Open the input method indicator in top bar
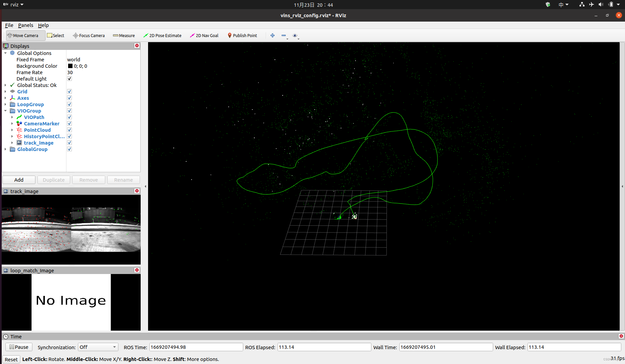The width and height of the screenshot is (625, 364). click(x=563, y=4)
